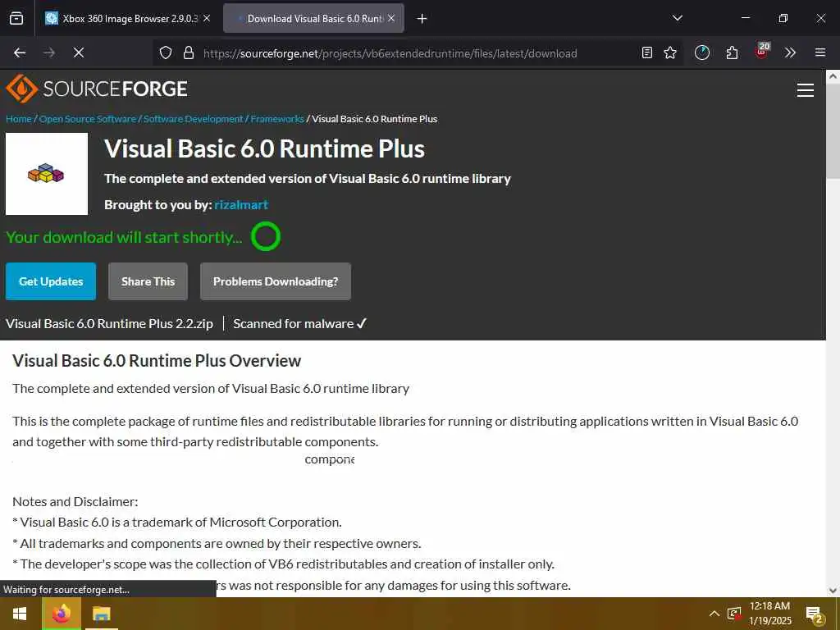The height and width of the screenshot is (630, 840).
Task: Open File Explorer from the taskbar
Action: pyautogui.click(x=101, y=614)
